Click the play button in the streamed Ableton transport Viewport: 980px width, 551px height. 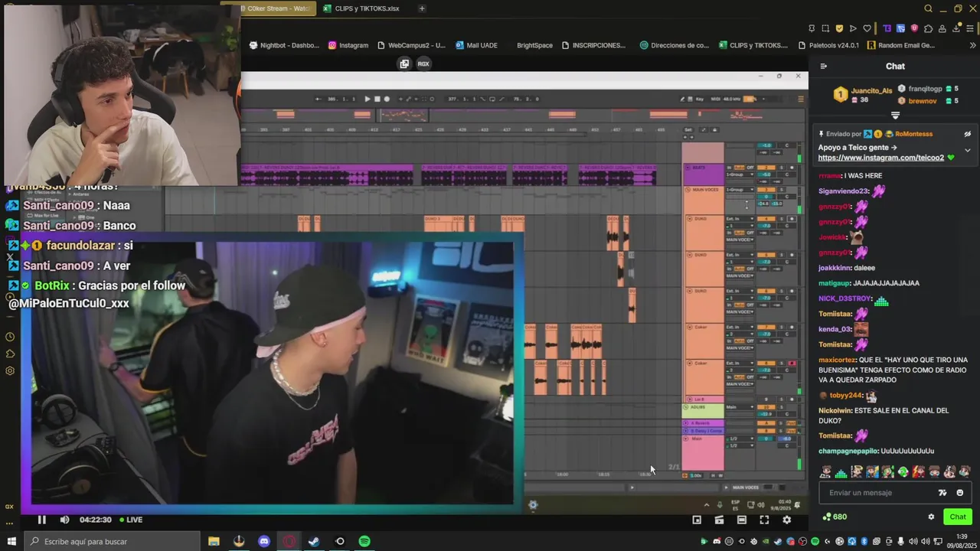(367, 99)
